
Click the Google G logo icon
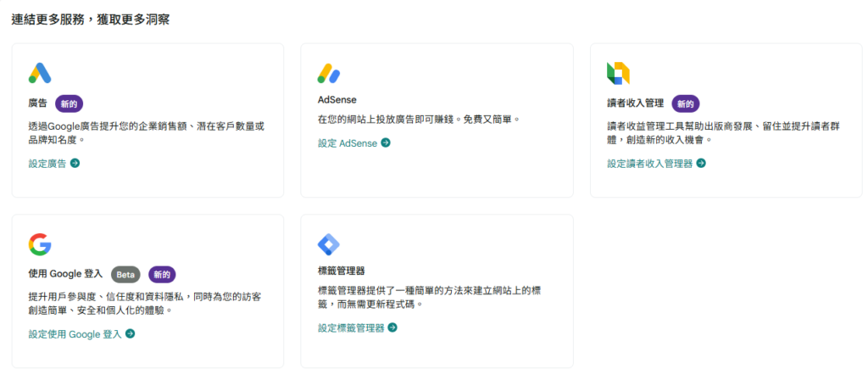[40, 244]
